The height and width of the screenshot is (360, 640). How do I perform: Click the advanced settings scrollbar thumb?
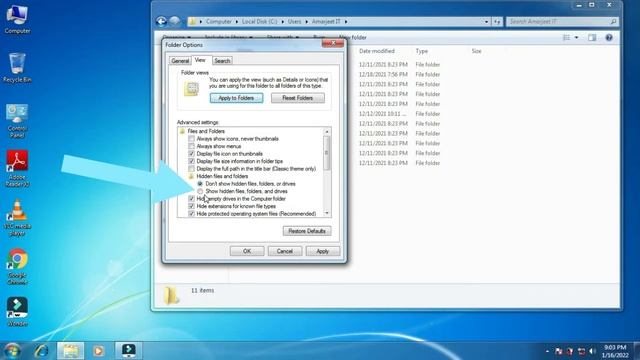[x=327, y=153]
